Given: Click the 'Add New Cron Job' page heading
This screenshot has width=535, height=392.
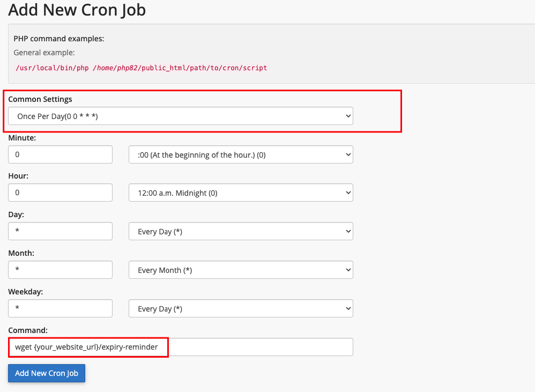Looking at the screenshot, I should tap(77, 10).
